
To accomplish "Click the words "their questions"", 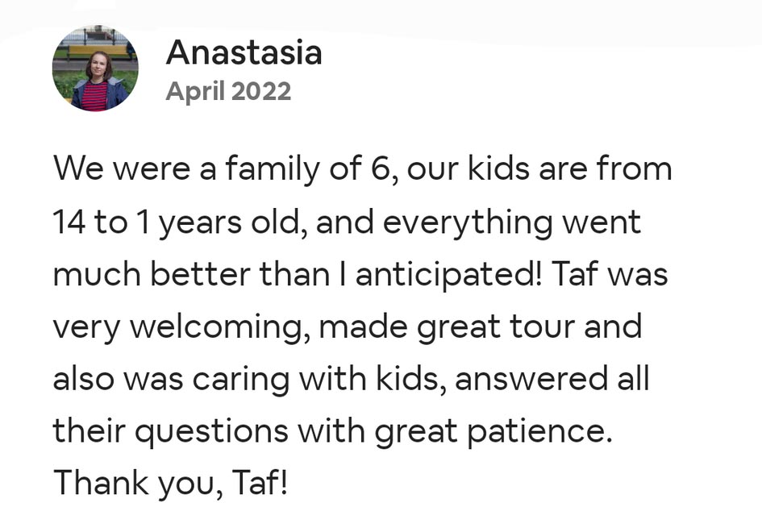I will (170, 432).
